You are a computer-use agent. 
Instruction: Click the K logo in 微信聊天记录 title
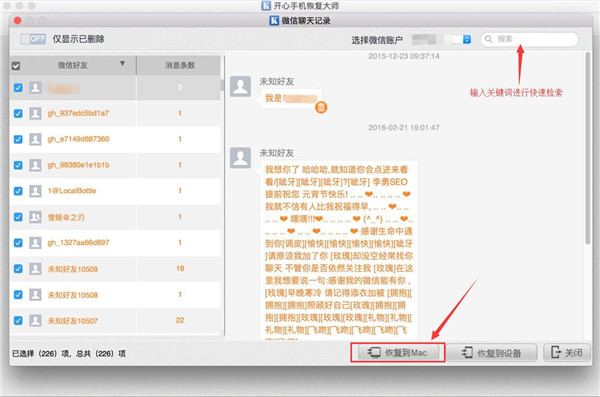pos(274,20)
